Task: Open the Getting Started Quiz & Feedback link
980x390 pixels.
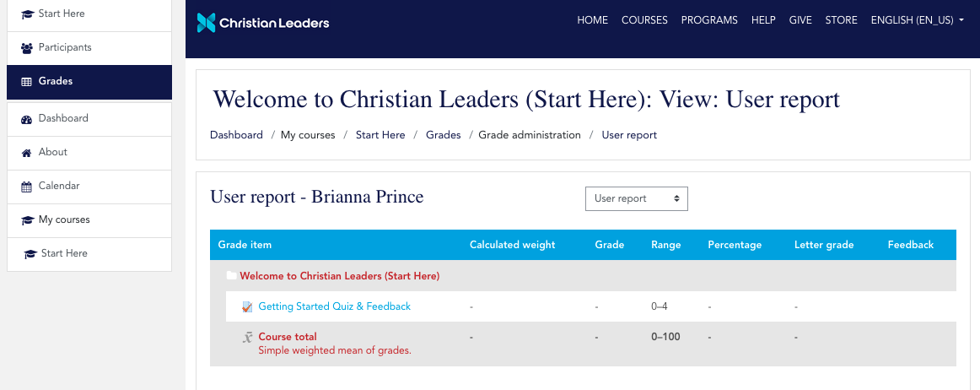Action: [x=334, y=306]
